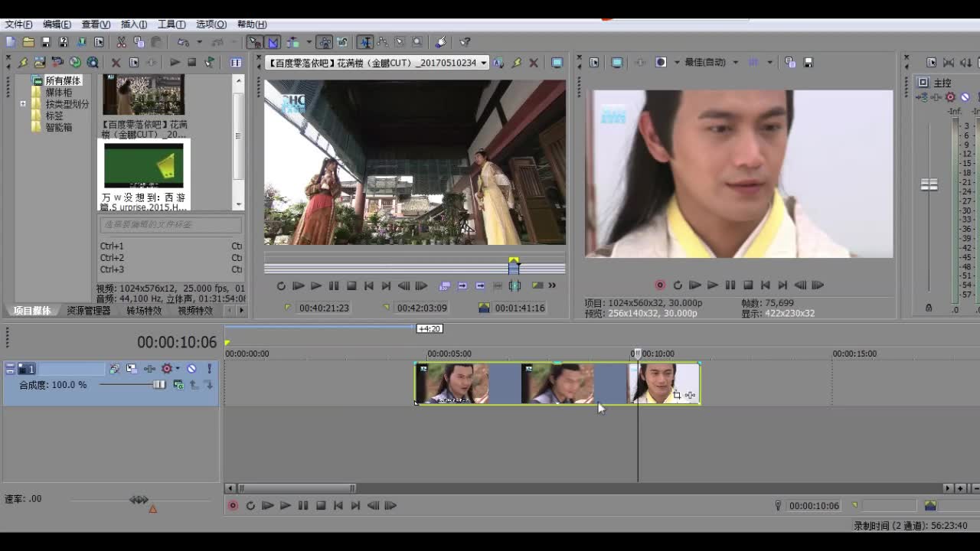Click the Undo arrow icon
Image resolution: width=980 pixels, height=551 pixels.
tap(183, 42)
